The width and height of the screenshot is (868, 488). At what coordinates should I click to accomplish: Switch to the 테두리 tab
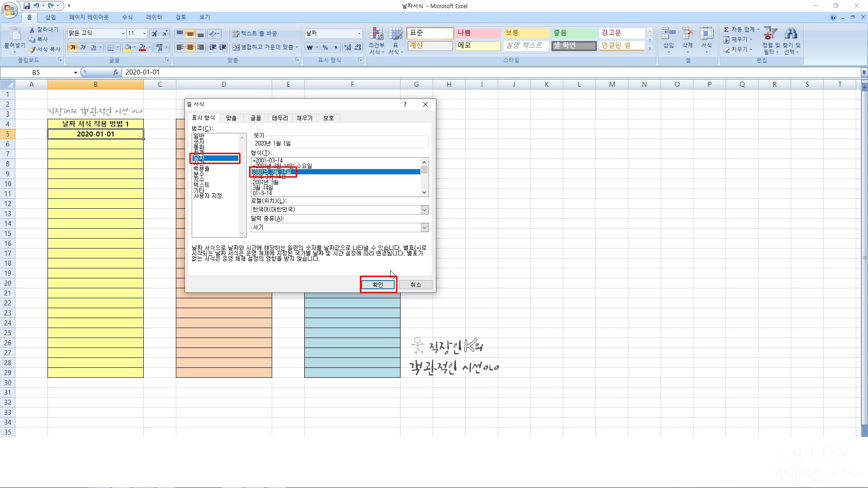coord(280,118)
